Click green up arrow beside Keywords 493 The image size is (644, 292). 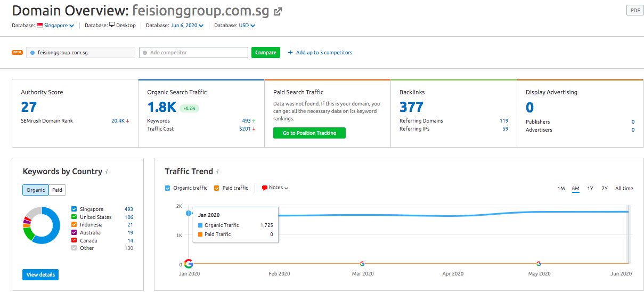tap(254, 121)
